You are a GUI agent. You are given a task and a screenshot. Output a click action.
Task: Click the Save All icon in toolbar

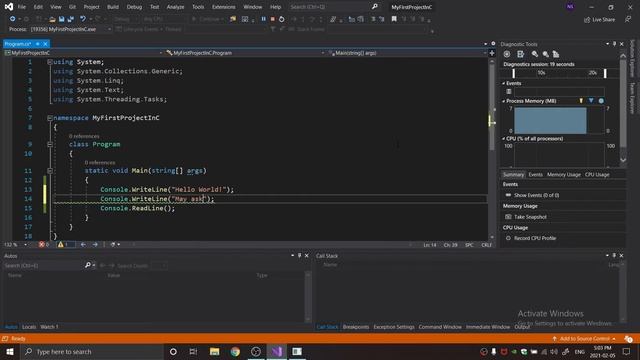tap(71, 19)
